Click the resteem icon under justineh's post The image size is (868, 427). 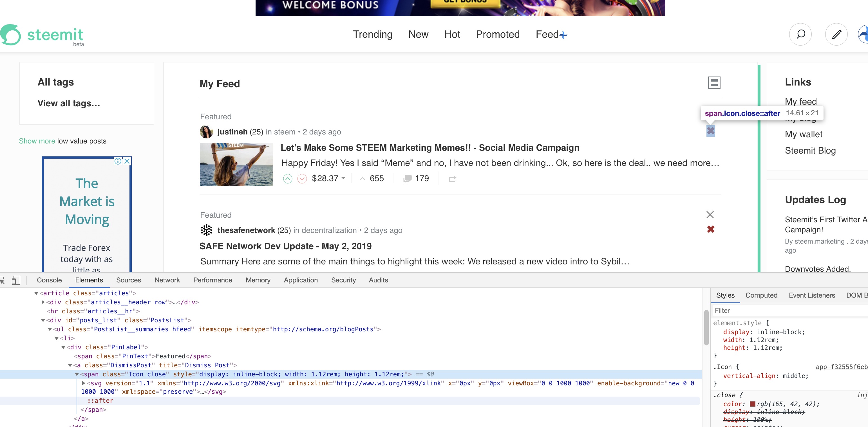[x=453, y=178]
